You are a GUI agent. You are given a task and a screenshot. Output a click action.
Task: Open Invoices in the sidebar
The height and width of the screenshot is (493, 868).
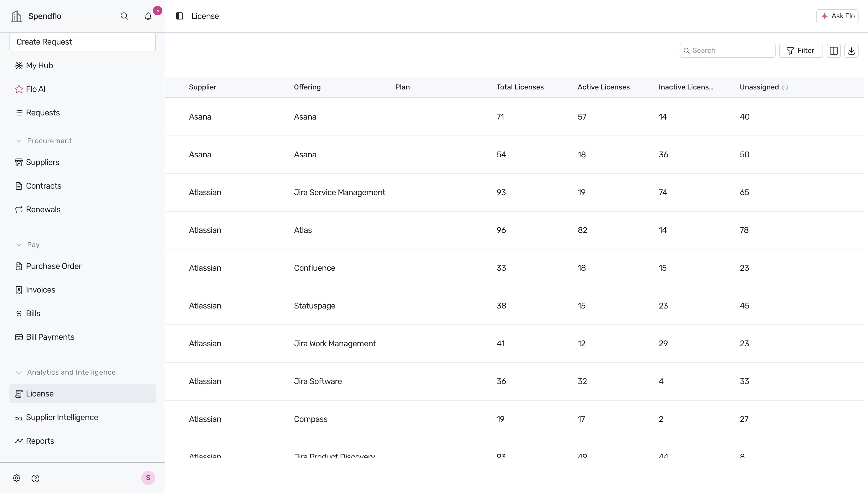[x=83, y=290]
